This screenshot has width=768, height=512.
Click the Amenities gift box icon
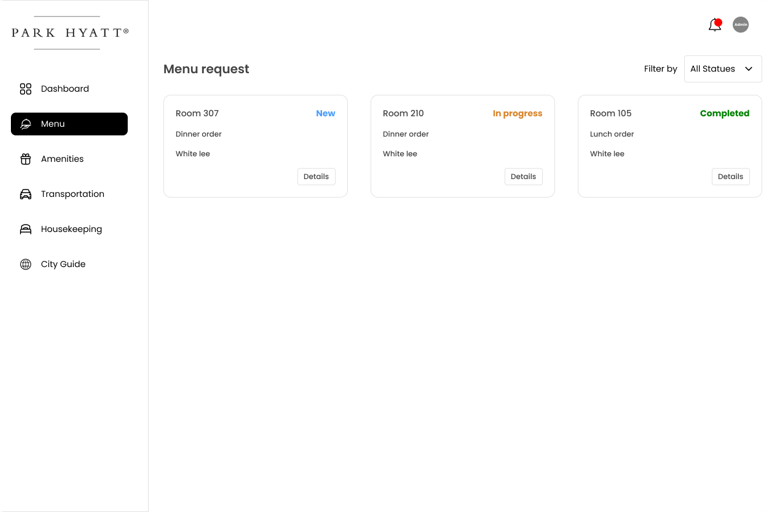coord(25,159)
